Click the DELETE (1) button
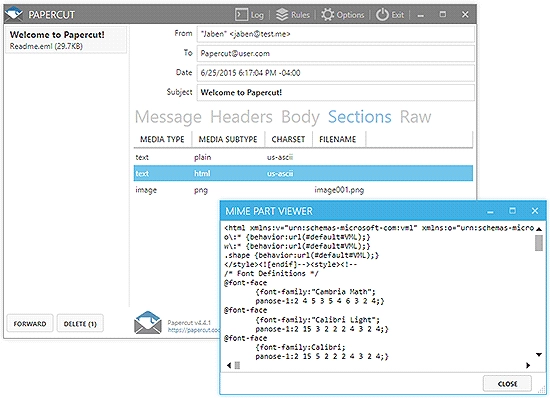Viewport: 550px width, 398px height. coord(80,324)
